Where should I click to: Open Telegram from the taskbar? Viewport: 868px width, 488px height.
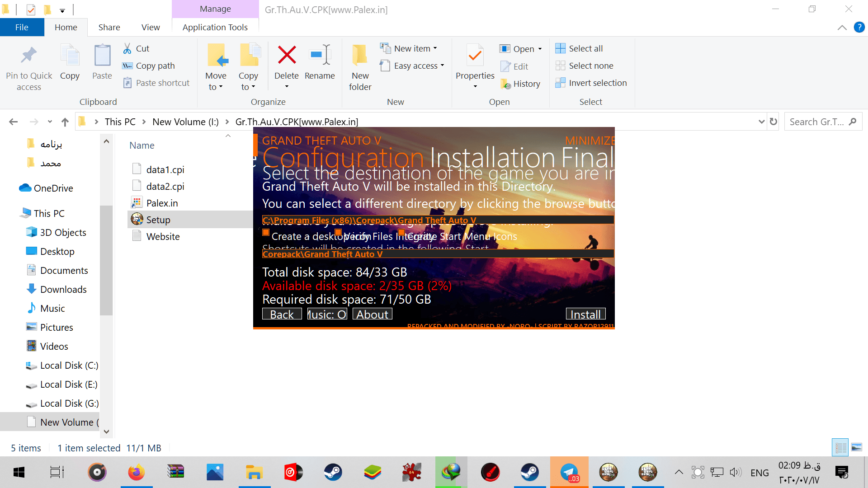coord(569,473)
